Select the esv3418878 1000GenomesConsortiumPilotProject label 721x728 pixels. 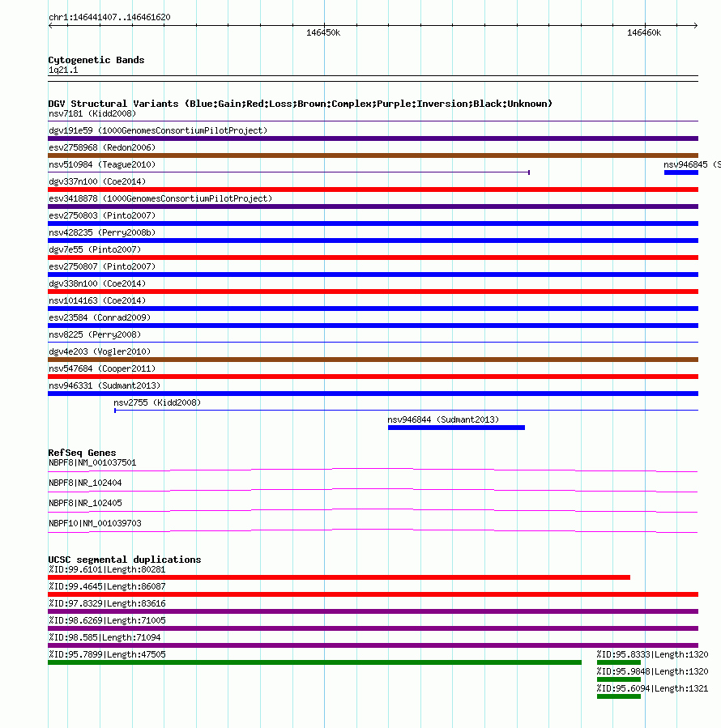(160, 198)
